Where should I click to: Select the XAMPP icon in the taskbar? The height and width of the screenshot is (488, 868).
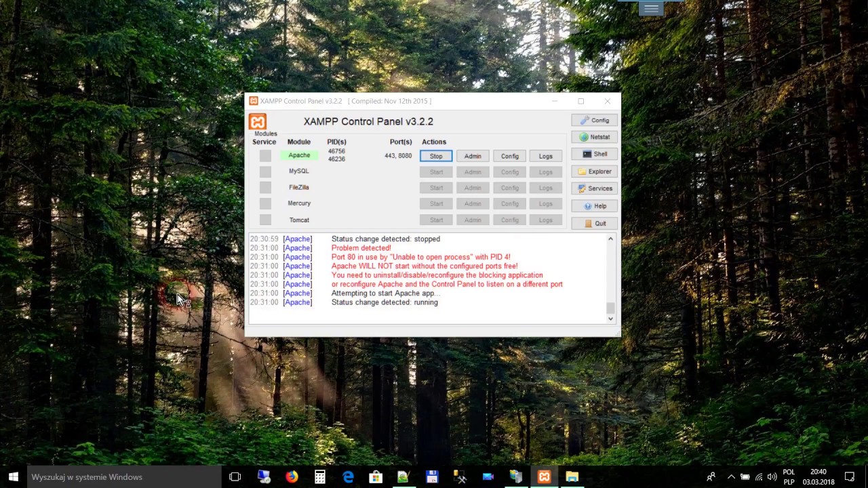544,477
